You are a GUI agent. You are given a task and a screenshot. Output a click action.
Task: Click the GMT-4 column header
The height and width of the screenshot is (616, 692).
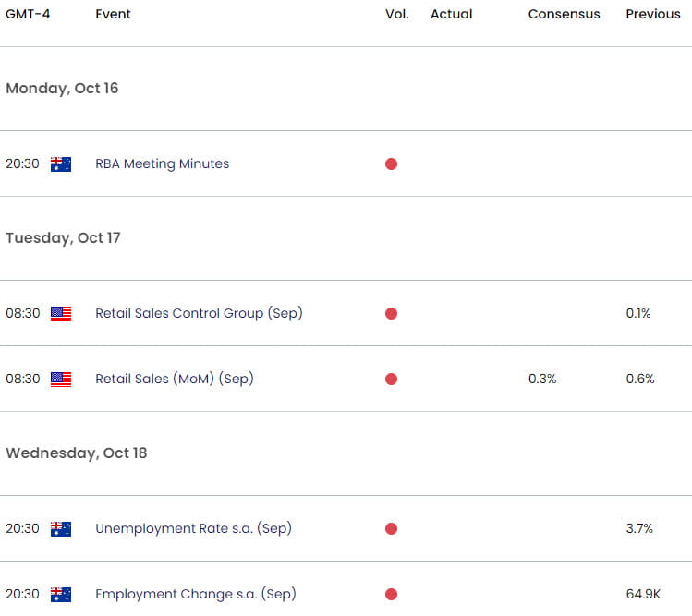tap(28, 14)
